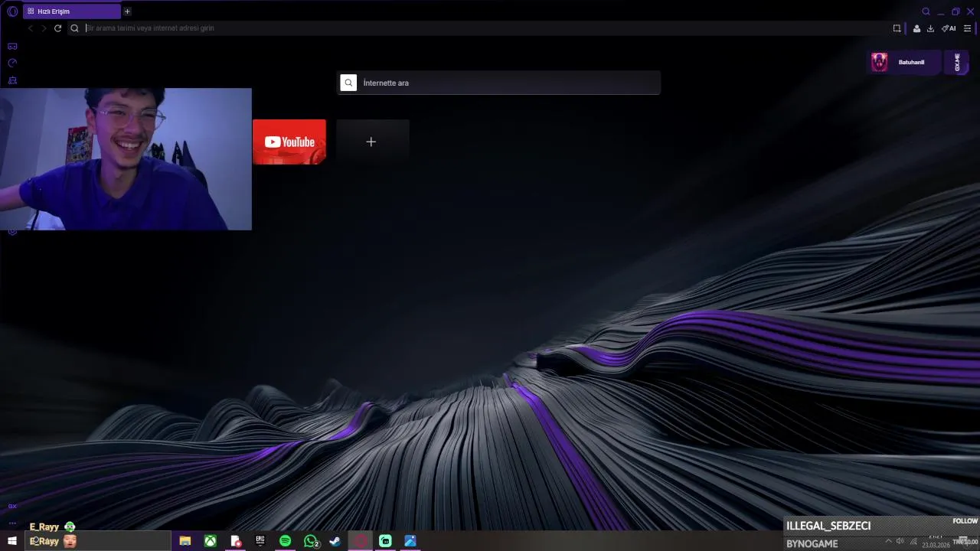Viewport: 980px width, 551px height.
Task: Open the AI assistant button
Action: coord(949,28)
